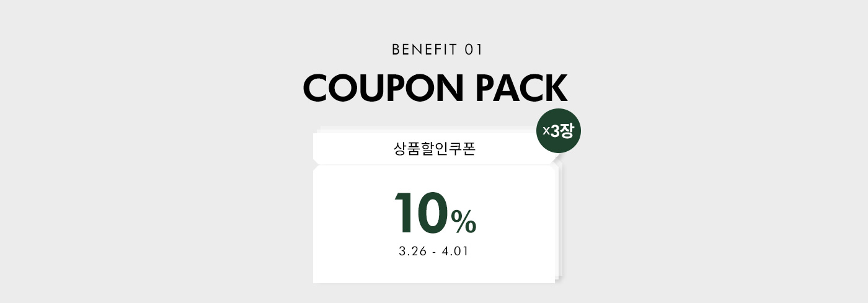Click the 10% discount figure
The width and height of the screenshot is (868, 303).
coord(435,214)
